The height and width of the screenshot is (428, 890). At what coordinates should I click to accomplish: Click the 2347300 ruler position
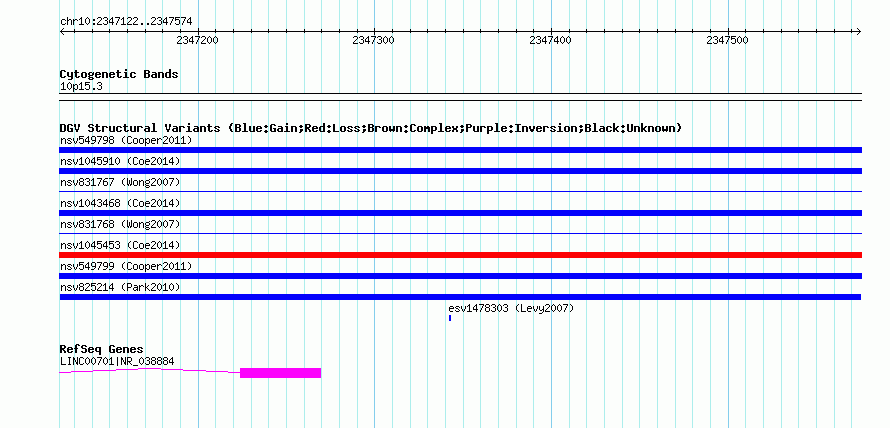(373, 40)
